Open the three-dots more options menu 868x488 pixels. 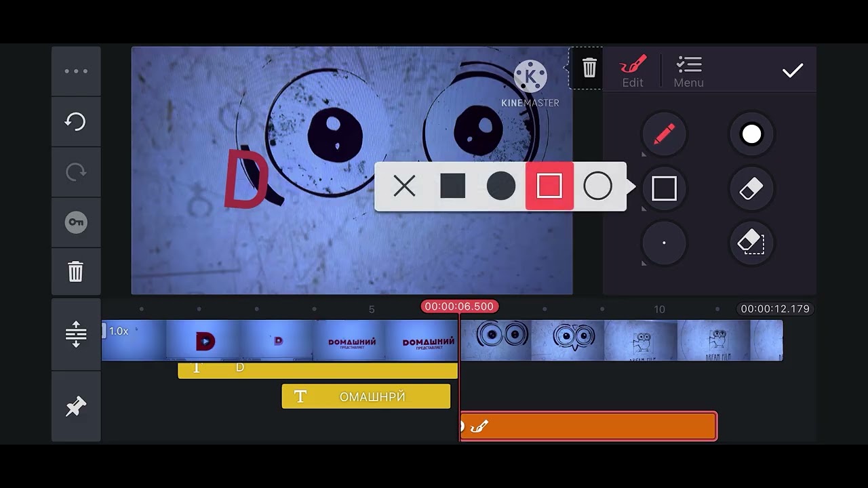click(76, 71)
